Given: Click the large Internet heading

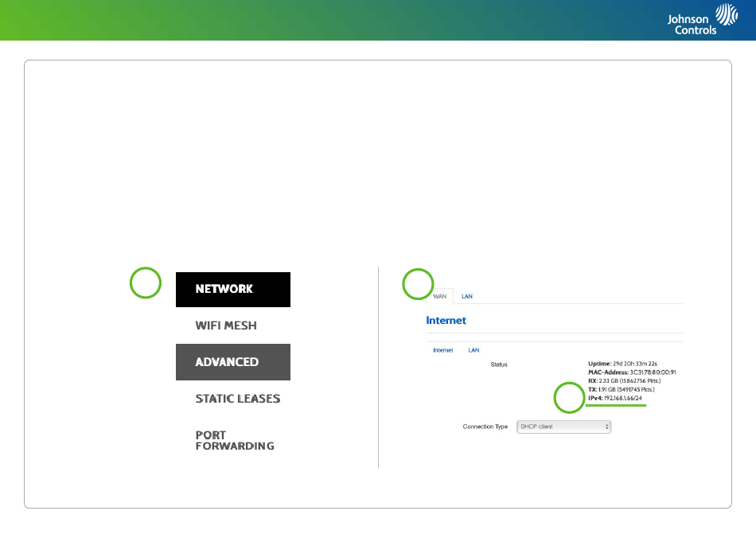Looking at the screenshot, I should pyautogui.click(x=446, y=321).
